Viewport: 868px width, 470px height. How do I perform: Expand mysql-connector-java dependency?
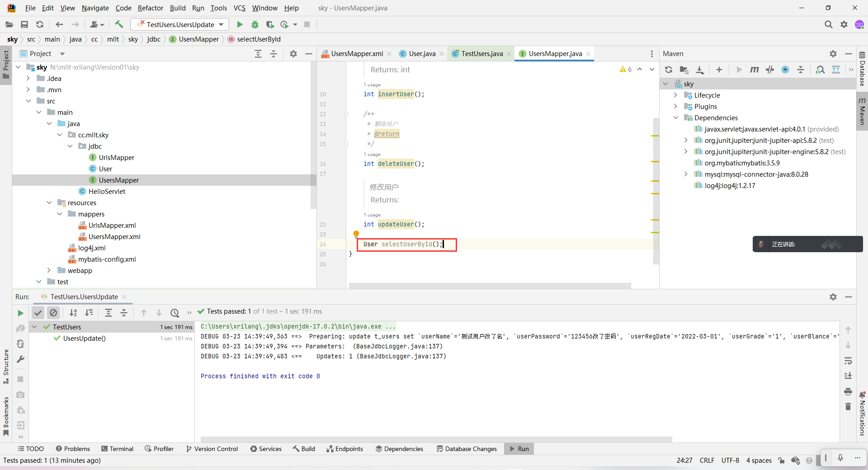[x=686, y=174]
